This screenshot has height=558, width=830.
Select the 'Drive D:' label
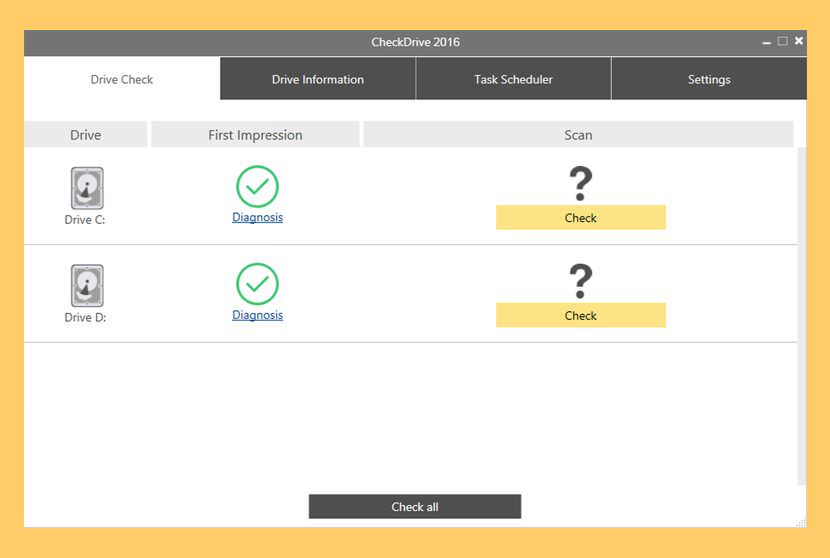pyautogui.click(x=85, y=318)
